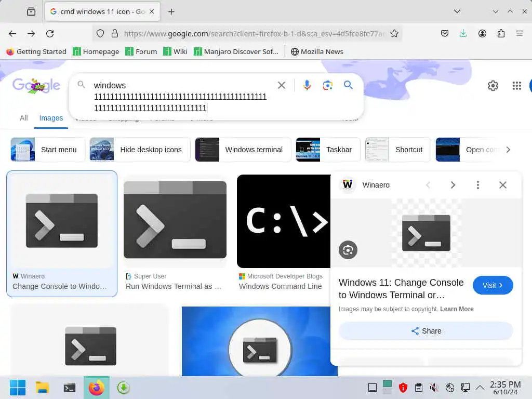Show next image in preview panel
Viewport: 532px width, 399px height.
(453, 185)
